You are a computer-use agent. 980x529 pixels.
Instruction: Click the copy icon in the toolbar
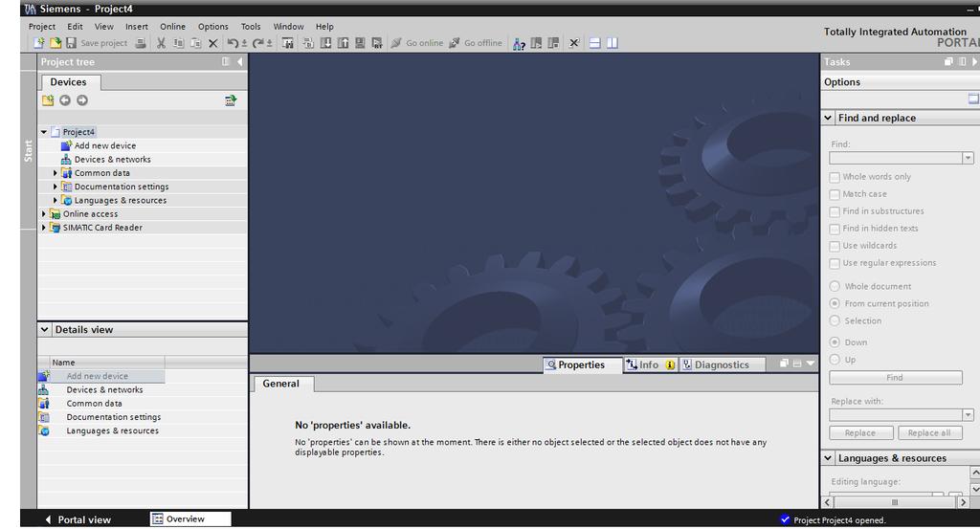pyautogui.click(x=179, y=43)
